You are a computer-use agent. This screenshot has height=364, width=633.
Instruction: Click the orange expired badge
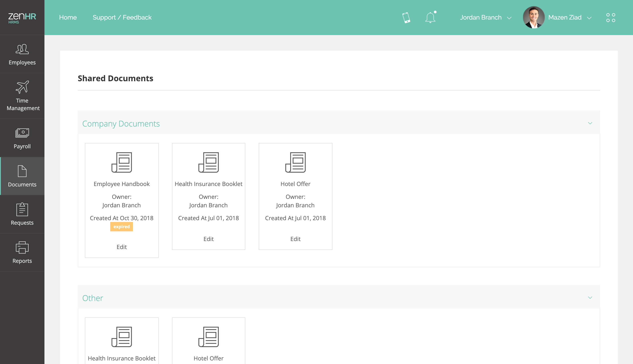(x=122, y=226)
